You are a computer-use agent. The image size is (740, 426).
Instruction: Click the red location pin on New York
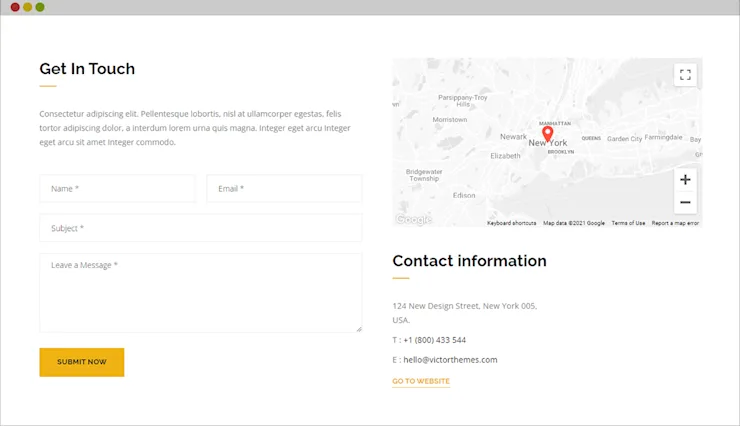click(x=547, y=134)
